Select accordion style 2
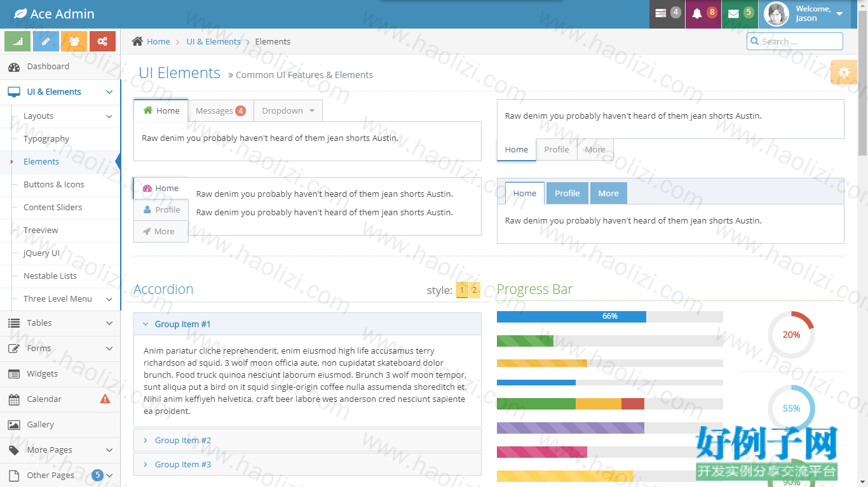The height and width of the screenshot is (487, 868). 474,290
